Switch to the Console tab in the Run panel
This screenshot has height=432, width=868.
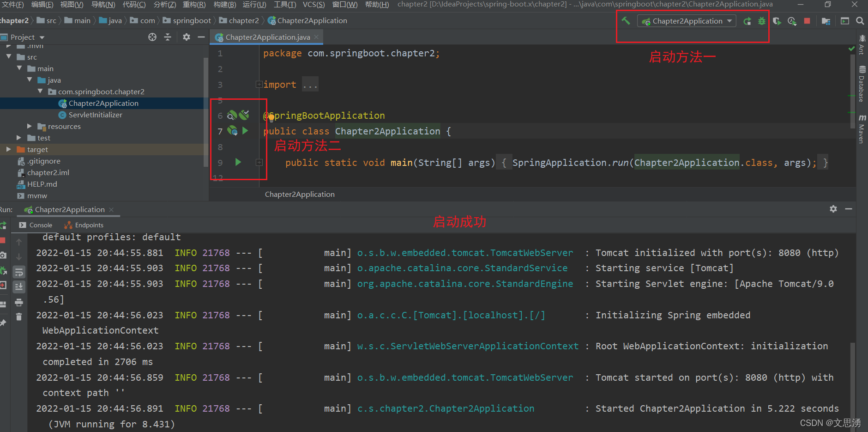(36, 225)
